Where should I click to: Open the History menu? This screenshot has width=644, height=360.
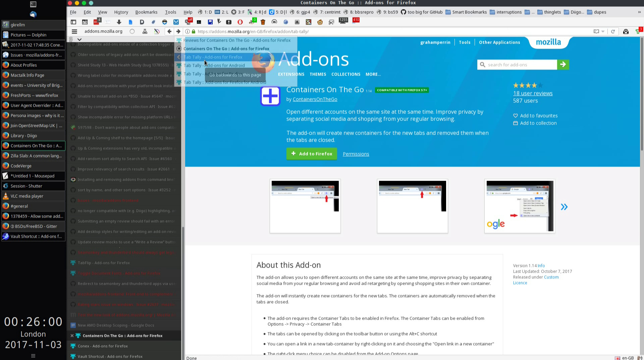tap(121, 12)
